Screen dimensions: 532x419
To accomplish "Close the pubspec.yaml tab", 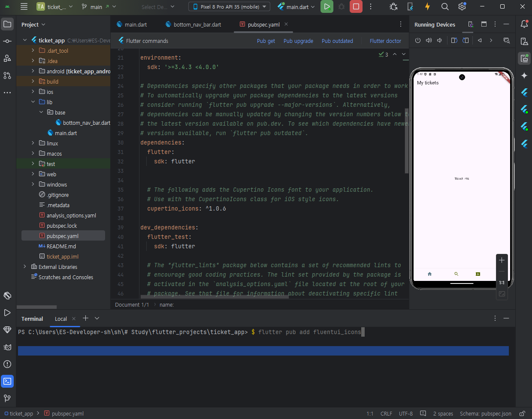I will [286, 24].
